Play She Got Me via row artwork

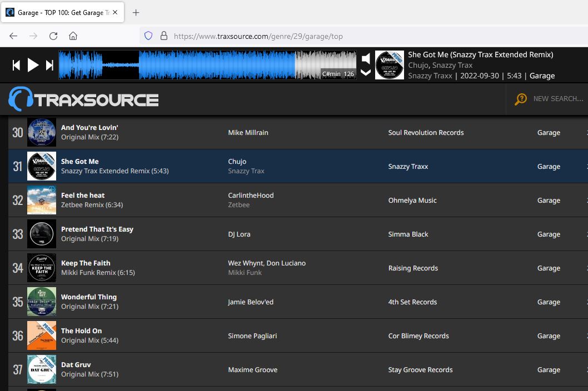pyautogui.click(x=42, y=166)
